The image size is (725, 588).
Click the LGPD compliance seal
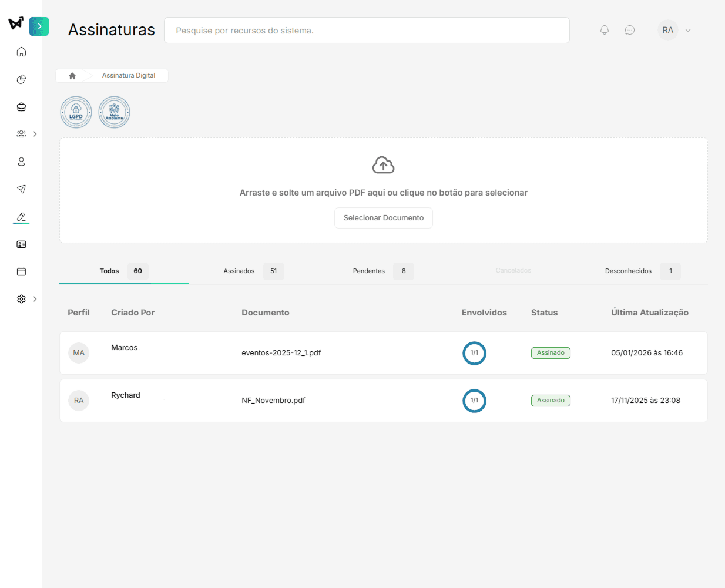[x=76, y=112]
